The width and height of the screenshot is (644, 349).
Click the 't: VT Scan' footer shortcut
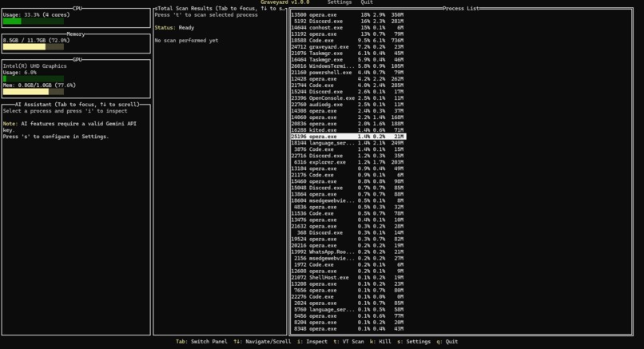click(348, 342)
